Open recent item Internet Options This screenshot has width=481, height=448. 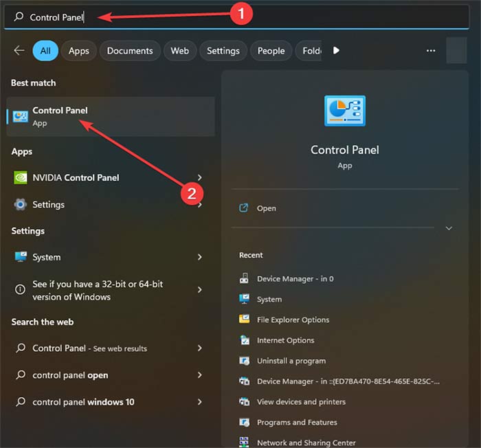click(x=286, y=340)
